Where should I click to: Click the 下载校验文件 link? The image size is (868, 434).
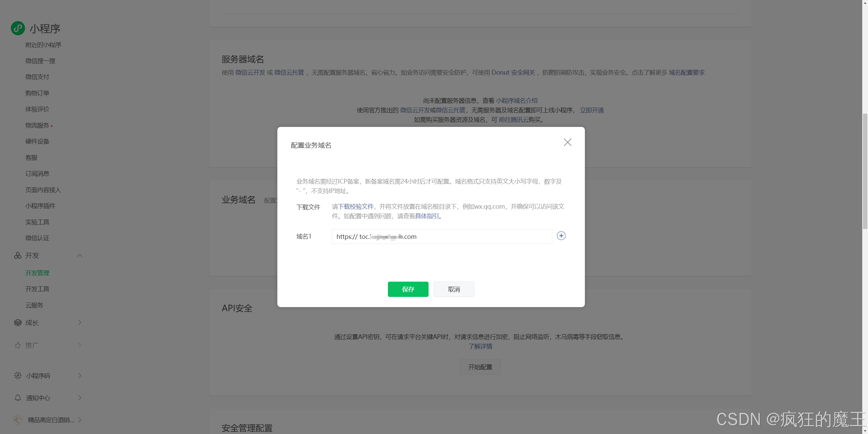[x=356, y=207]
